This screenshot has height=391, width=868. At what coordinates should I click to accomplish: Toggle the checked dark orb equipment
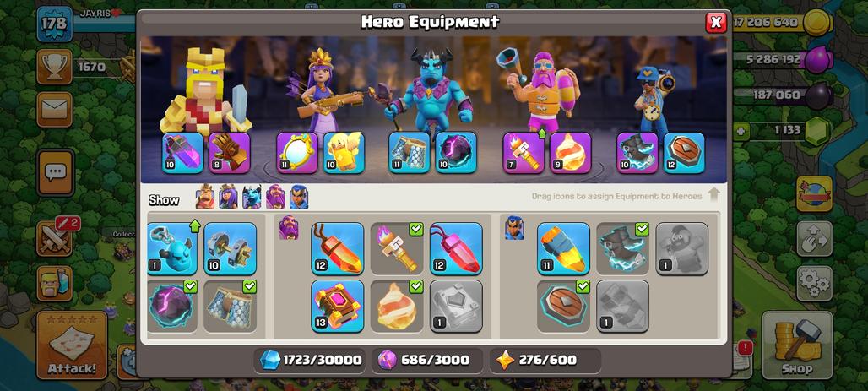coord(172,306)
